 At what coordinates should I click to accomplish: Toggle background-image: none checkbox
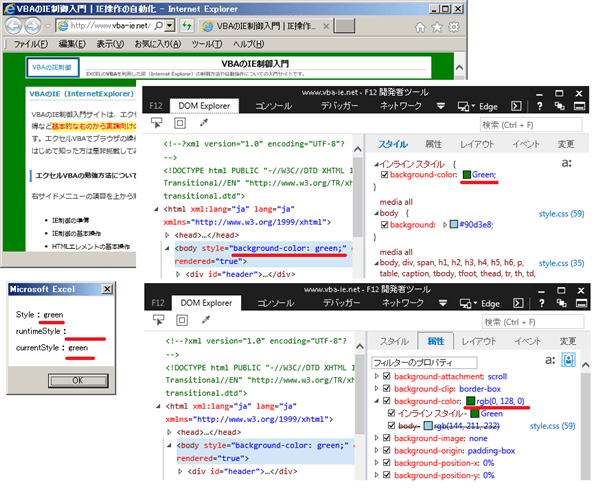387,438
